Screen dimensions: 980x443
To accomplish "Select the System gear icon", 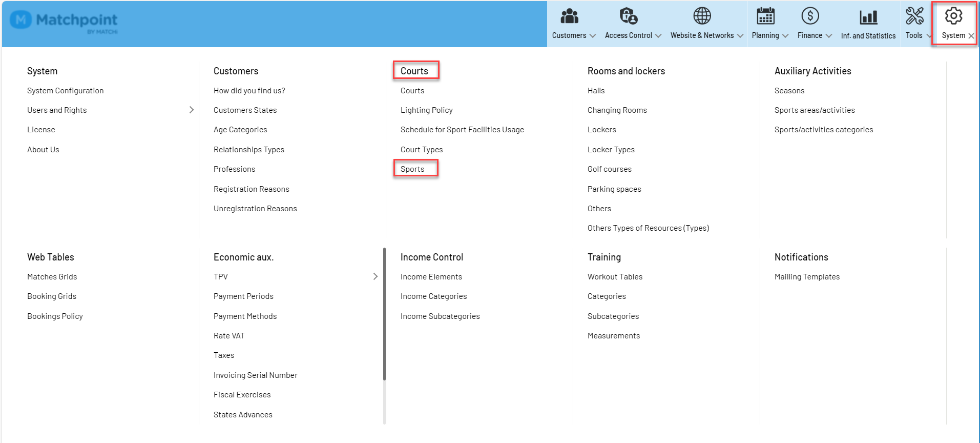I will coord(953,16).
